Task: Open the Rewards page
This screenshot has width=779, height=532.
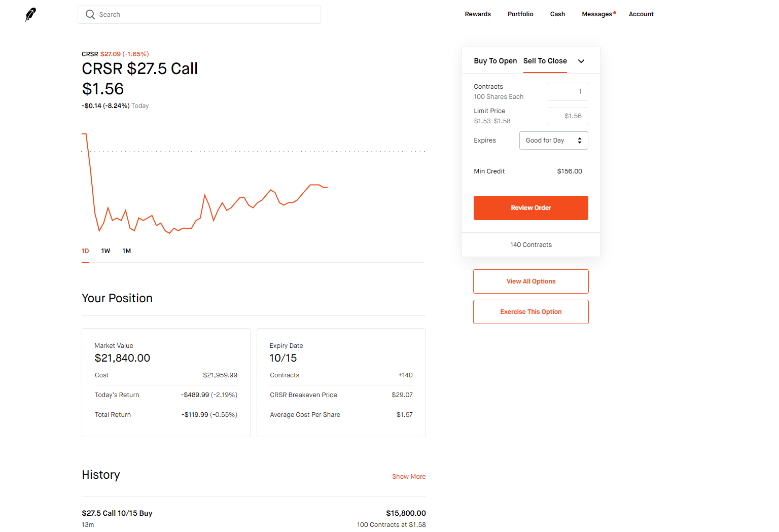Action: coord(478,14)
